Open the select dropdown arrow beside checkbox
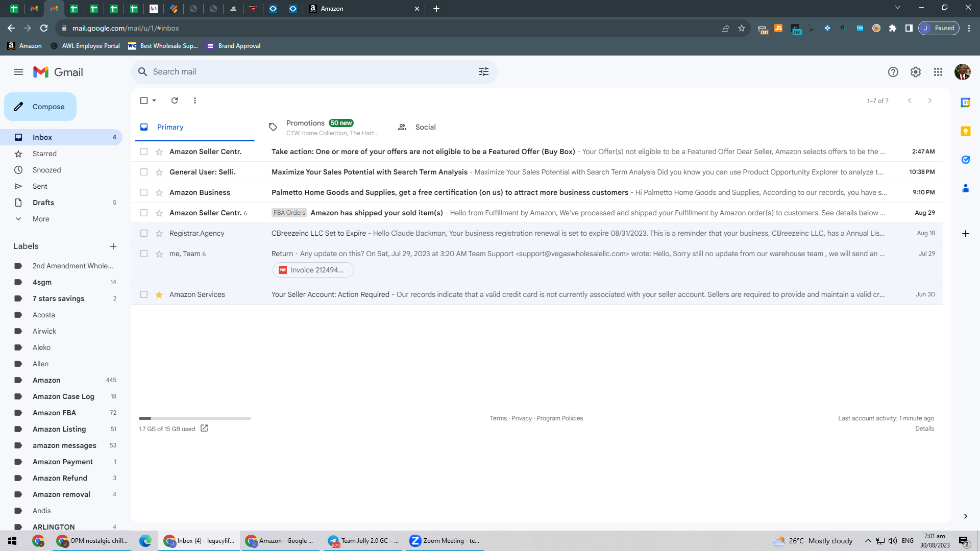 click(154, 101)
